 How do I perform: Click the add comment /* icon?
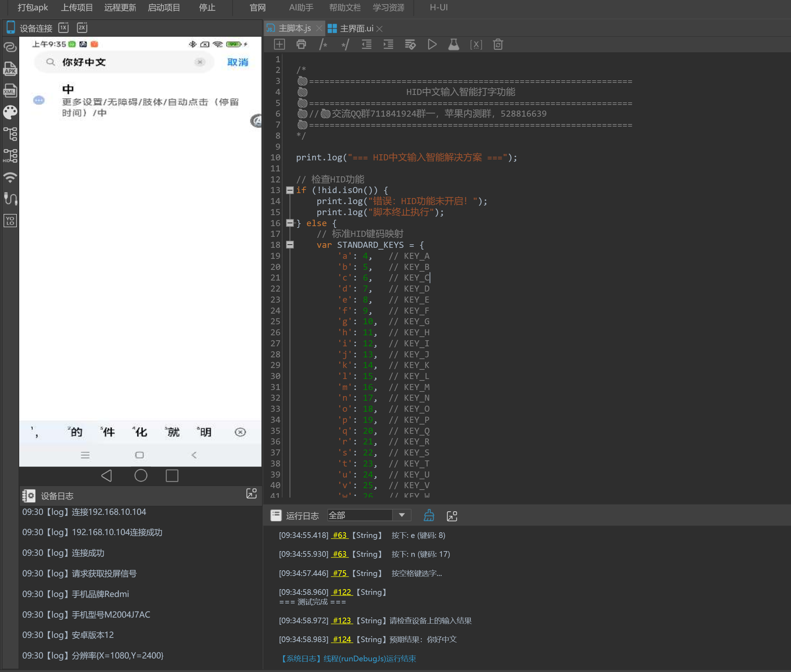pyautogui.click(x=323, y=44)
